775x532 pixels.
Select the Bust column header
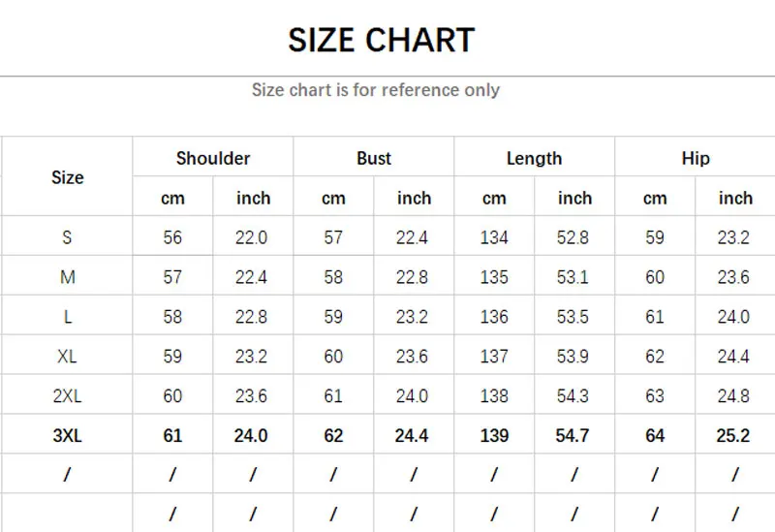(374, 158)
